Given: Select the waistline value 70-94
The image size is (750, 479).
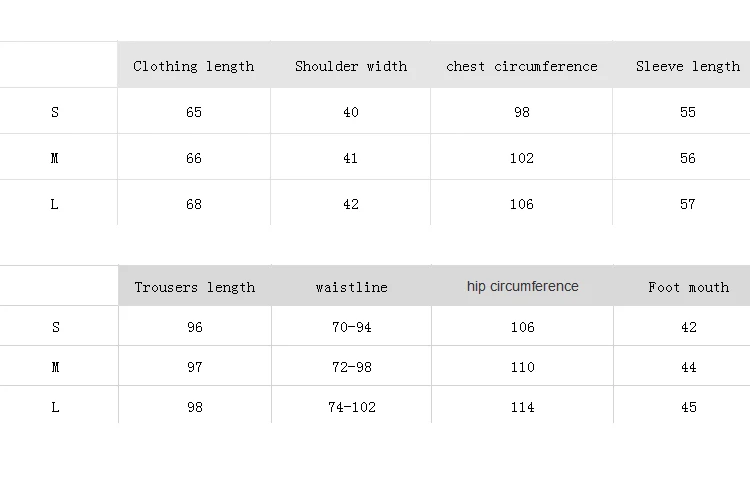Looking at the screenshot, I should click(352, 327).
